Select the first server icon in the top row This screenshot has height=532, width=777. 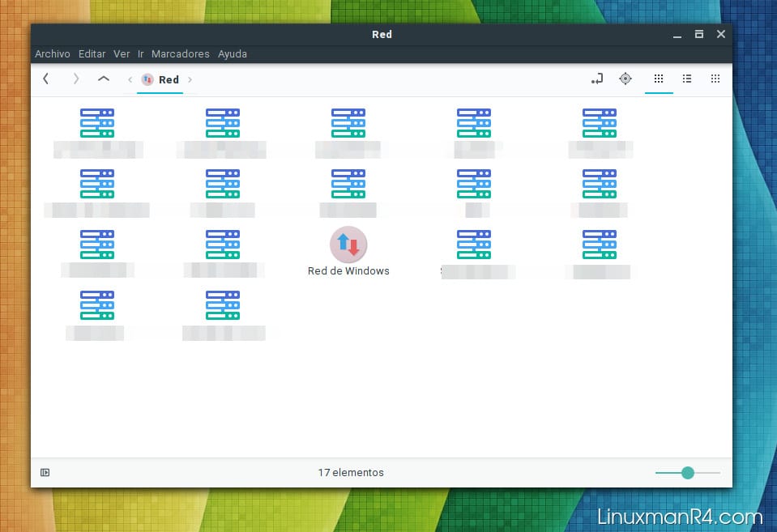(97, 123)
